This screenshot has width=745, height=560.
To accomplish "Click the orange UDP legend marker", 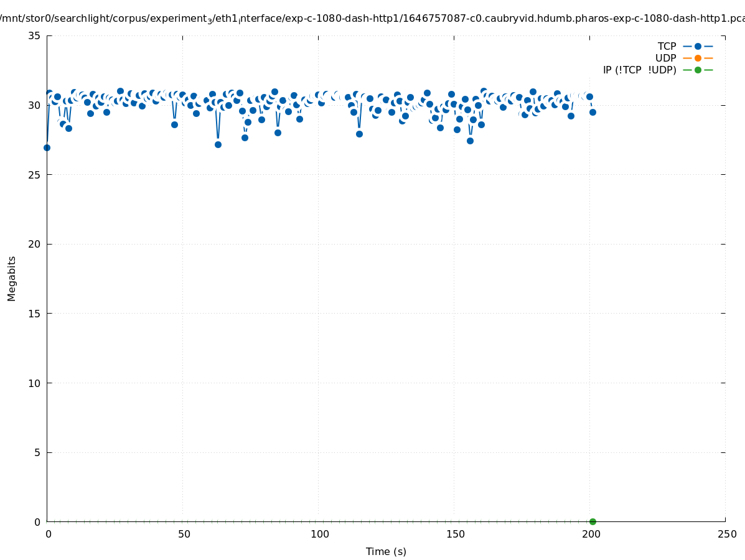I will pos(698,58).
